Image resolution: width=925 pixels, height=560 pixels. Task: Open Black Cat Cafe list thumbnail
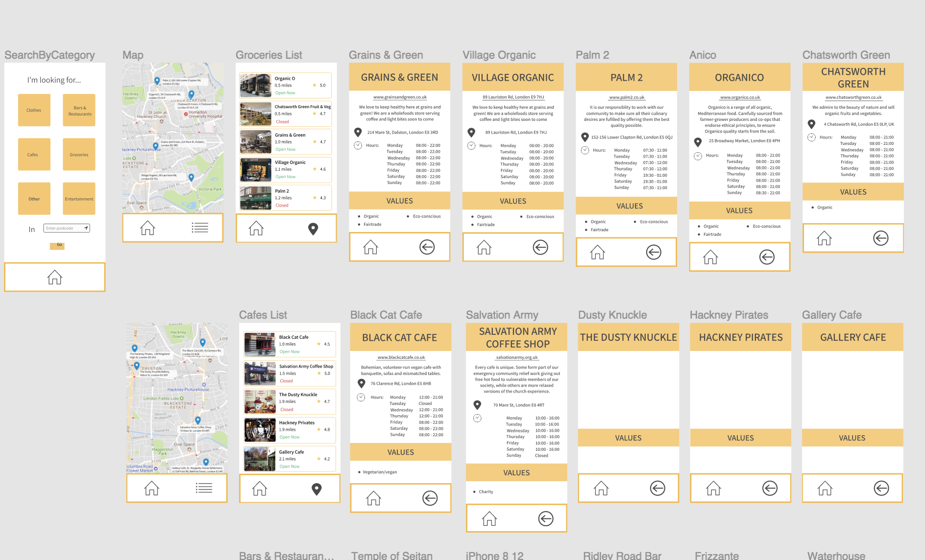click(260, 345)
